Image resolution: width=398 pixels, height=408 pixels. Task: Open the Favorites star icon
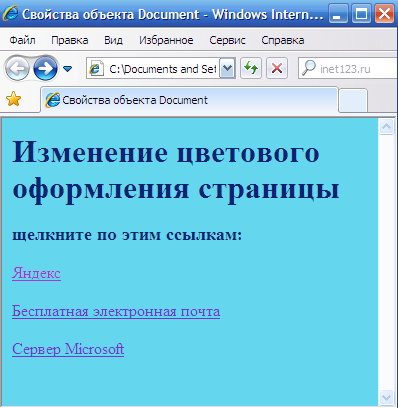point(14,99)
